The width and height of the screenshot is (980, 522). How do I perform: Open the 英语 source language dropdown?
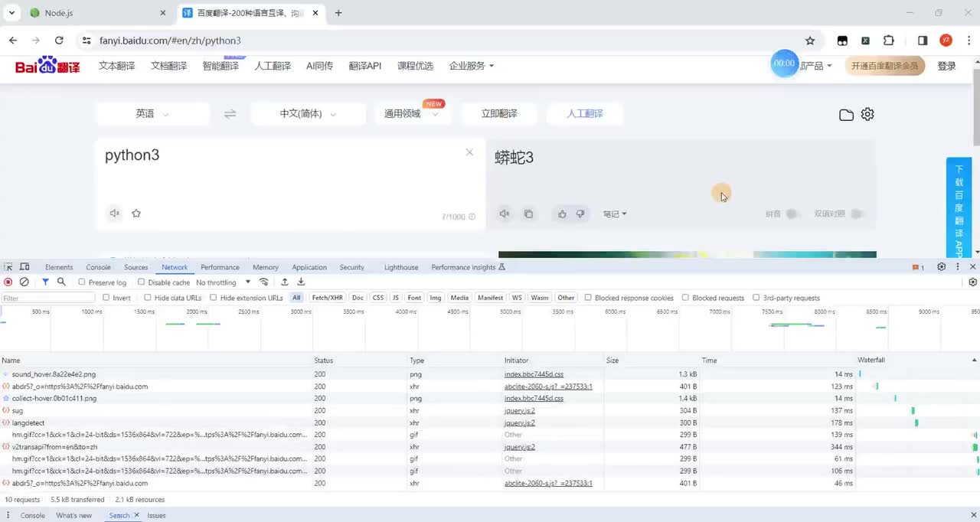pos(152,113)
